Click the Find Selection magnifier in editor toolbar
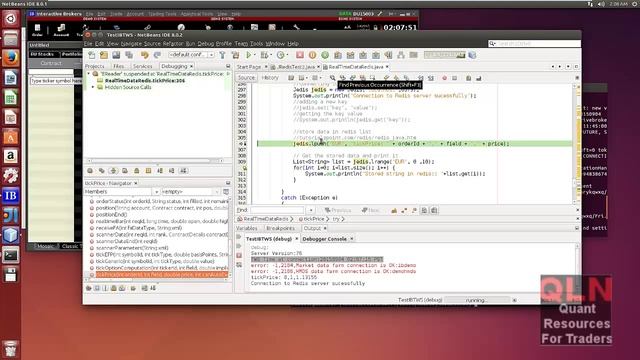The width and height of the screenshot is (640, 360). click(x=333, y=78)
